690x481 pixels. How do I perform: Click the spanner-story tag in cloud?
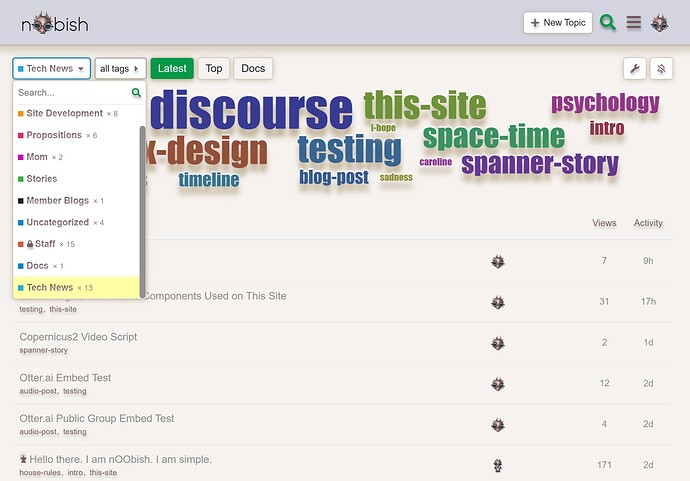coord(540,164)
